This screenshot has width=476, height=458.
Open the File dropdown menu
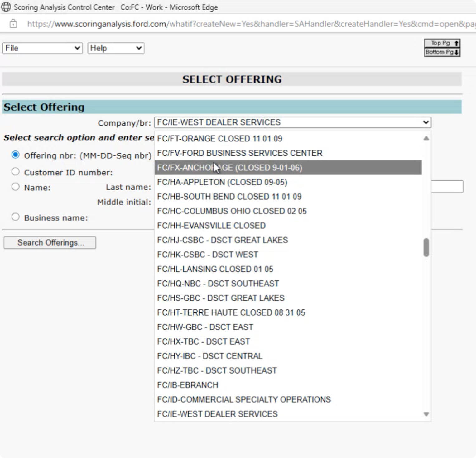(43, 48)
